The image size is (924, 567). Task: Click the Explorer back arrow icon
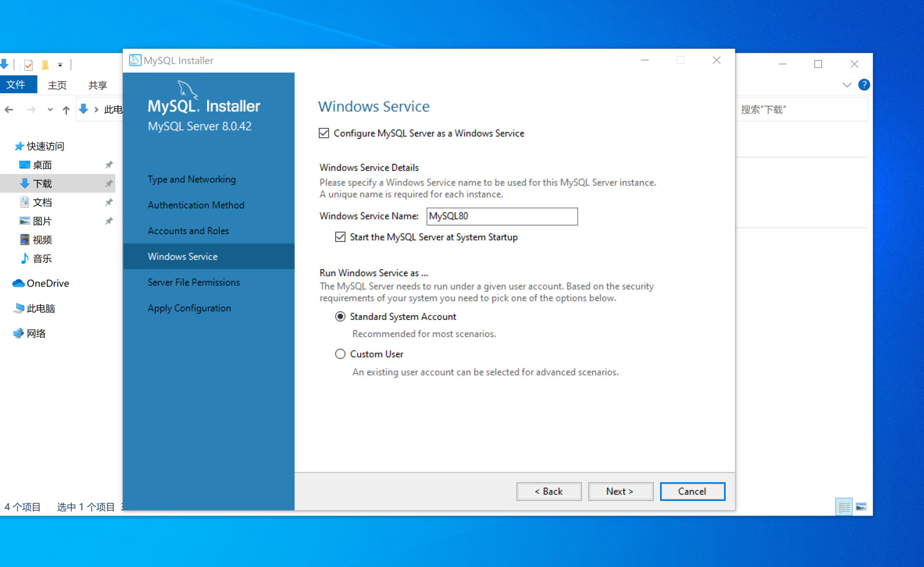[9, 110]
